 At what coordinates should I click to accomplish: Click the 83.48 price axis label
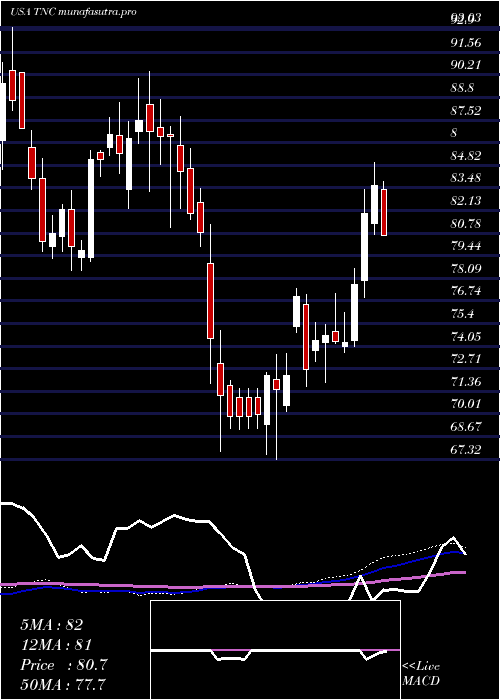click(466, 178)
